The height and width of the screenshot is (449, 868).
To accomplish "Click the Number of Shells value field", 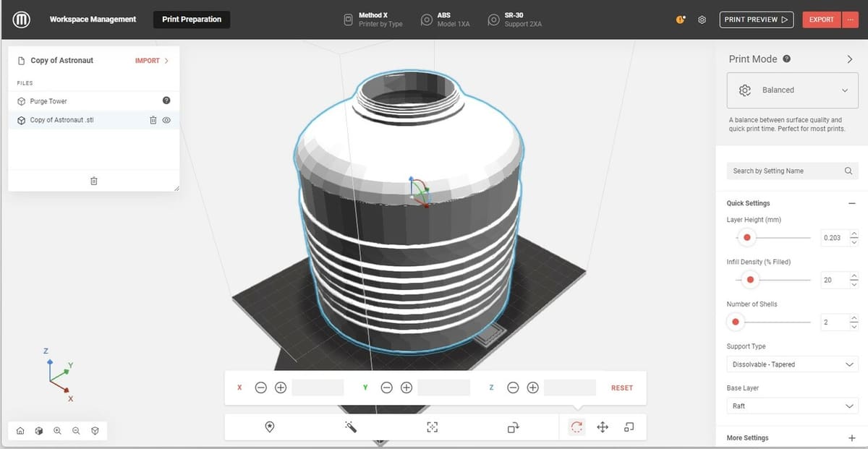I will [x=833, y=322].
